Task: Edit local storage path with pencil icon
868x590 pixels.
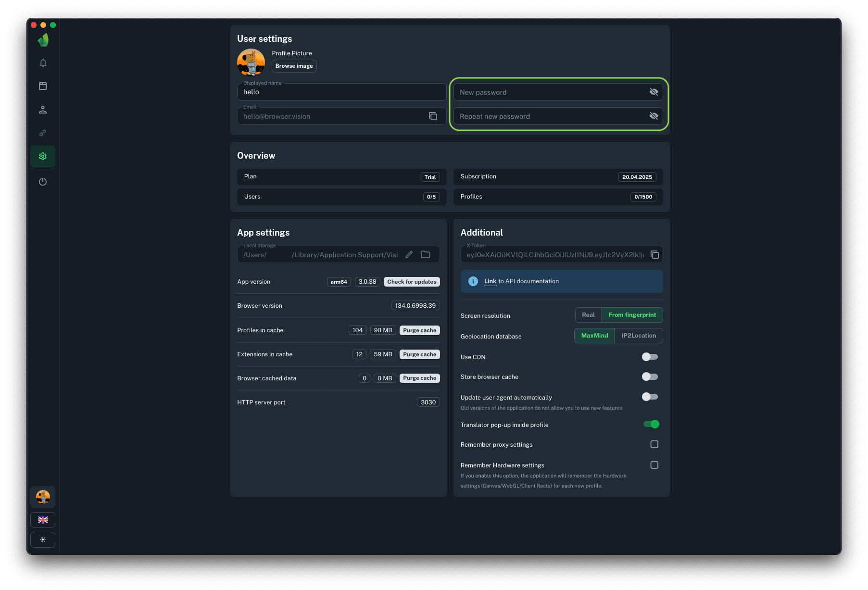Action: [409, 255]
